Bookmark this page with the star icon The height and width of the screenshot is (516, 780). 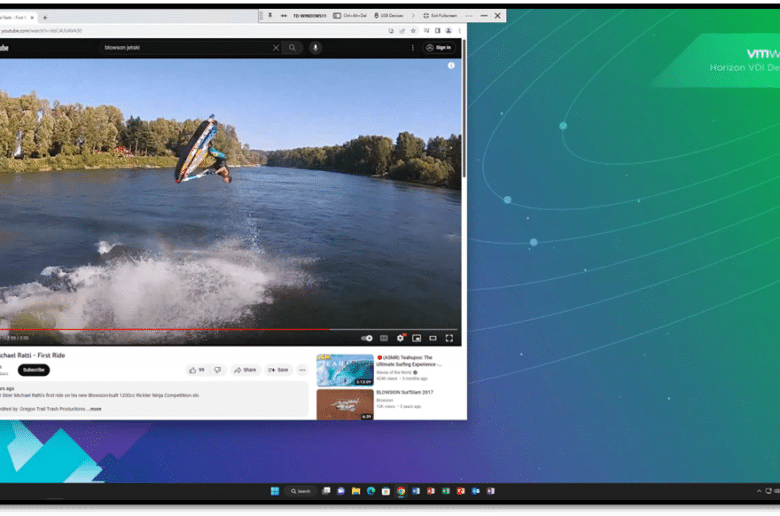click(x=413, y=31)
